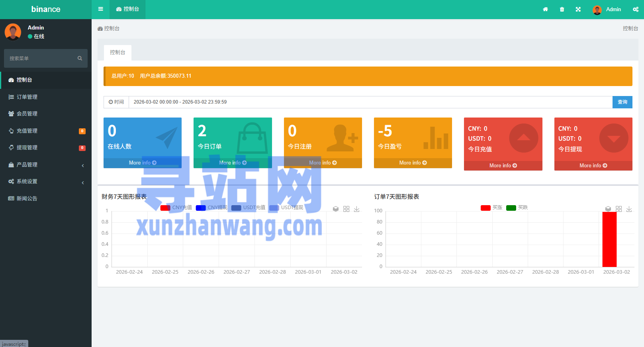The image size is (644, 347).
Task: Switch finance chart to tiled mode icon
Action: [346, 209]
